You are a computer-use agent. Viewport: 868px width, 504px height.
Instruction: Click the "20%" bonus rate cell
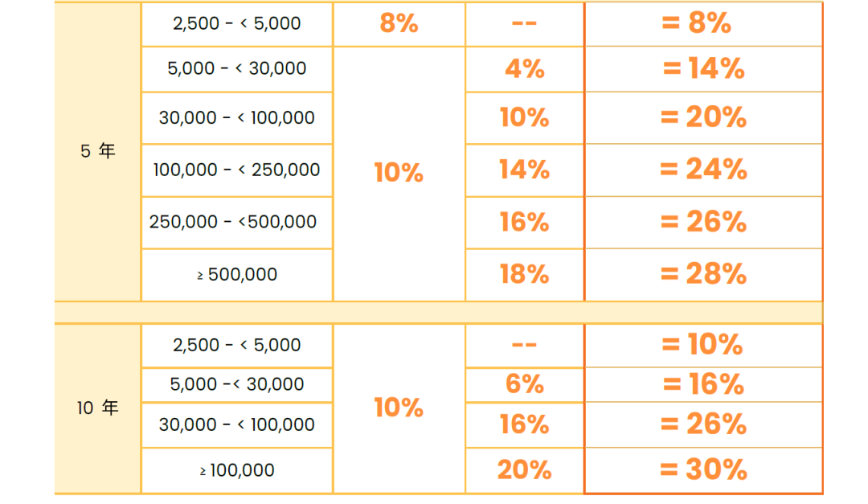click(x=524, y=470)
